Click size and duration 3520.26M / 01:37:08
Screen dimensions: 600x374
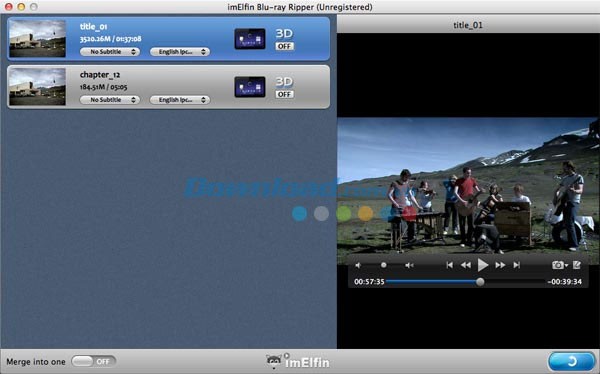tap(111, 39)
